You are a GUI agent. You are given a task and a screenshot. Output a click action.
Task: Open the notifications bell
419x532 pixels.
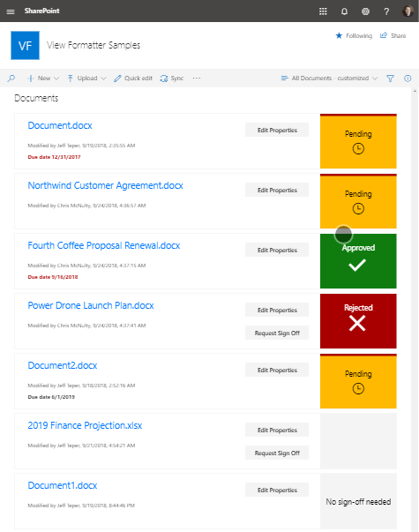coord(344,11)
